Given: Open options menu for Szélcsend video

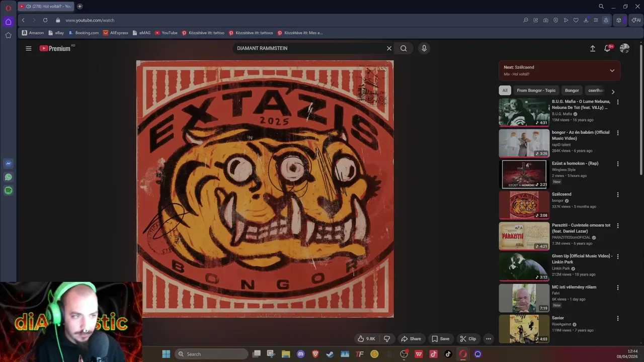Looking at the screenshot, I should point(618,195).
